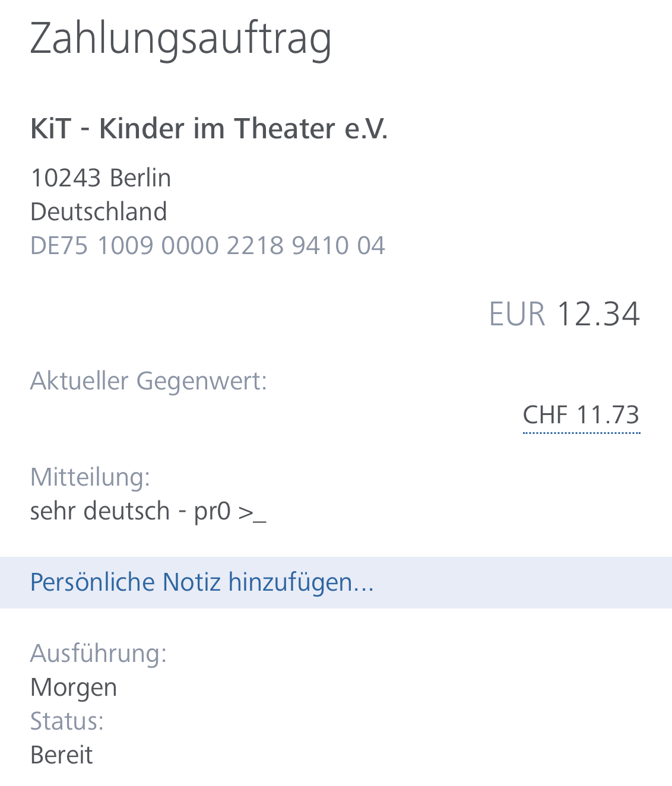Select the message words sehr deutsch

point(100,511)
